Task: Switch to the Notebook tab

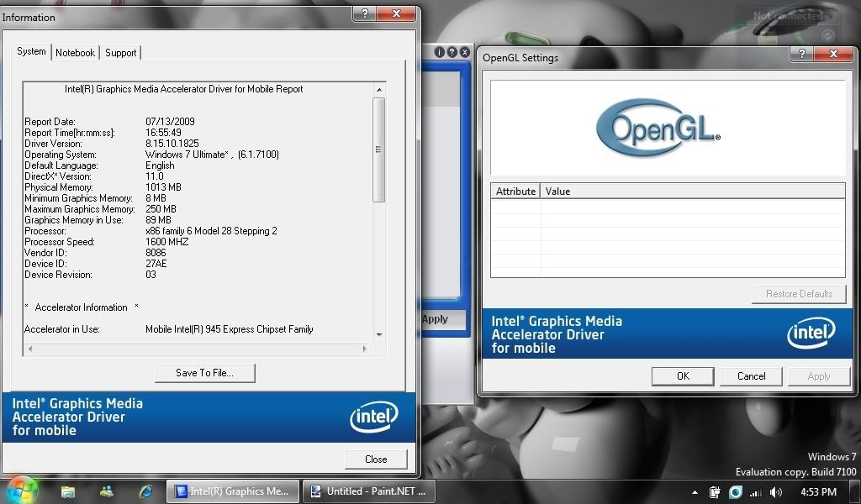Action: coord(75,53)
